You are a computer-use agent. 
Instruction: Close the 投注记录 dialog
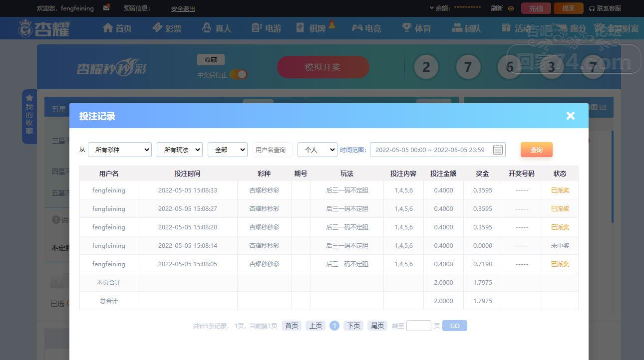571,116
